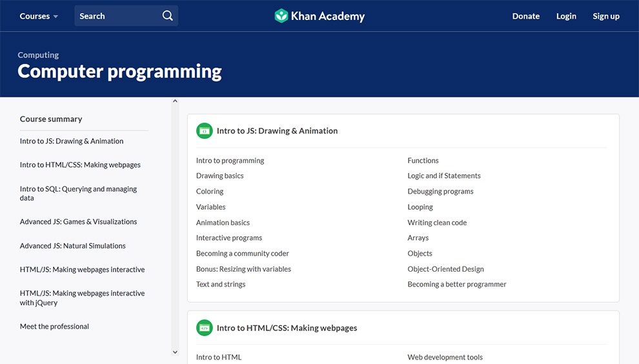This screenshot has width=639, height=364.
Task: Open the Writing clean code lesson
Action: (437, 223)
